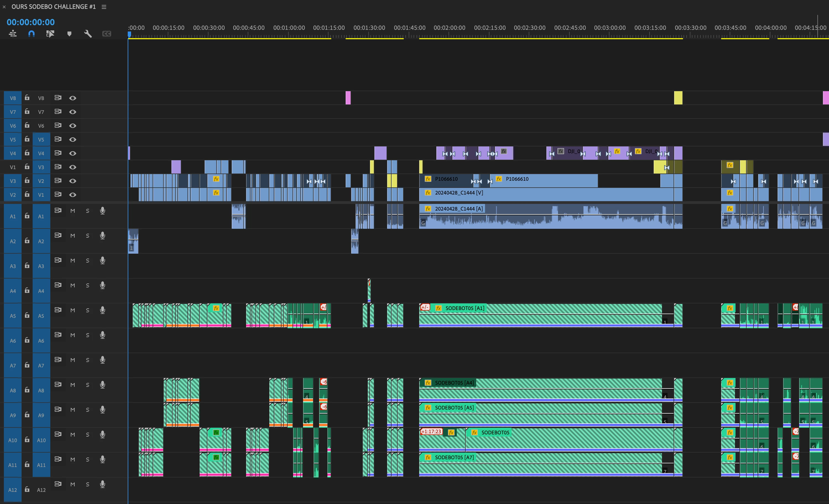
Task: Enable voice-over record on track A1
Action: coord(103,211)
